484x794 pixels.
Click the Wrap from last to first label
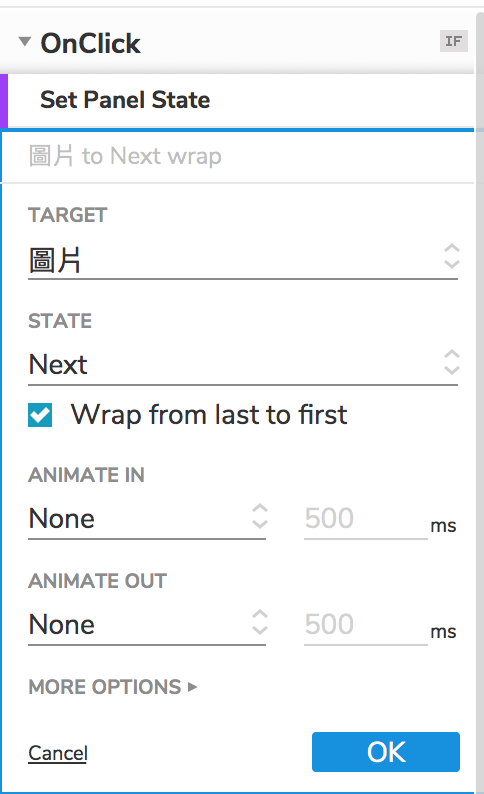pyautogui.click(x=209, y=415)
